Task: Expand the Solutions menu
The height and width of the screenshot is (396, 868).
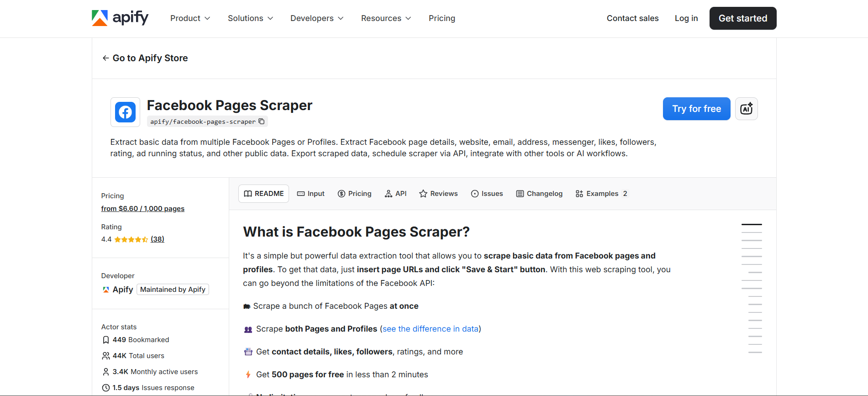Action: click(251, 18)
